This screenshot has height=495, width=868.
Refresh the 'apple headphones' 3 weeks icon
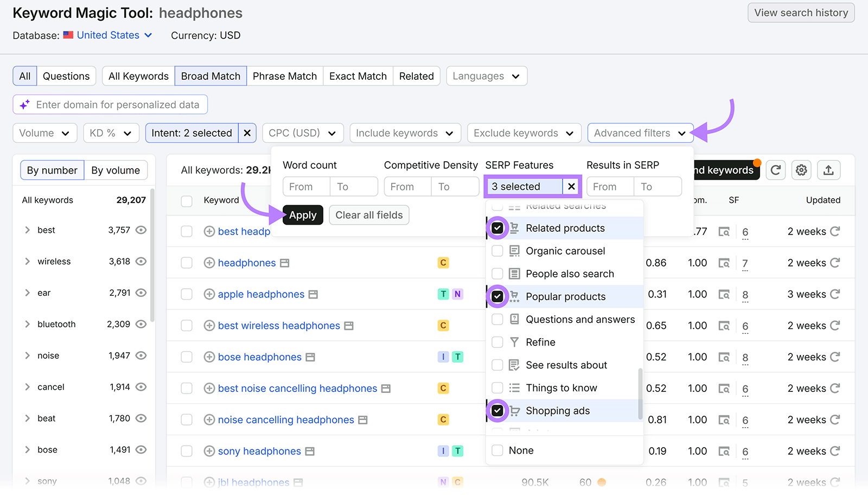pos(835,294)
